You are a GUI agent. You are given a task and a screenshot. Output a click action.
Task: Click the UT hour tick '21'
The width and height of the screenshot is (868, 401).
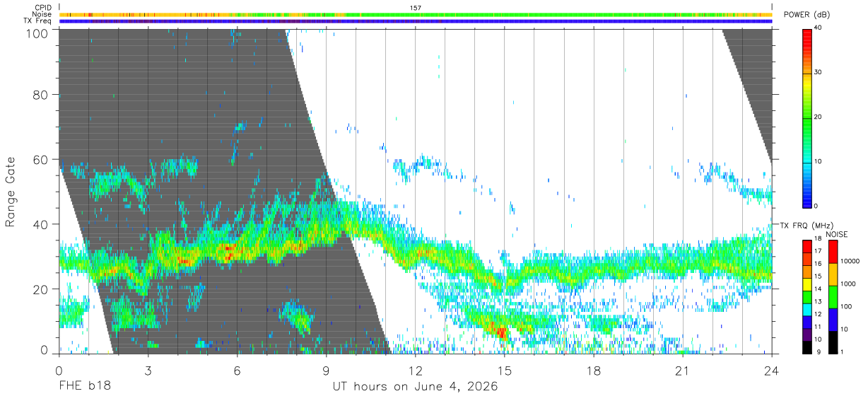point(683,371)
